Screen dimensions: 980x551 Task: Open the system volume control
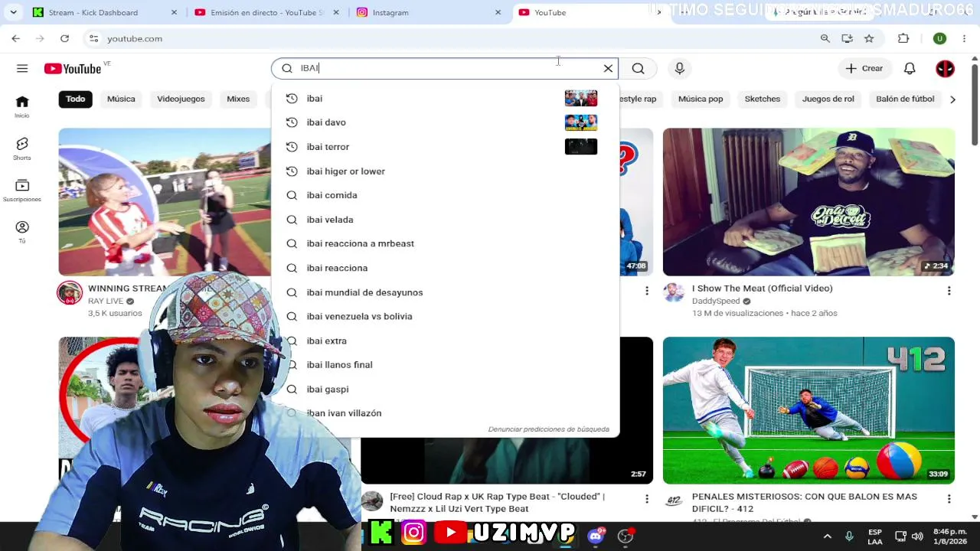click(917, 536)
